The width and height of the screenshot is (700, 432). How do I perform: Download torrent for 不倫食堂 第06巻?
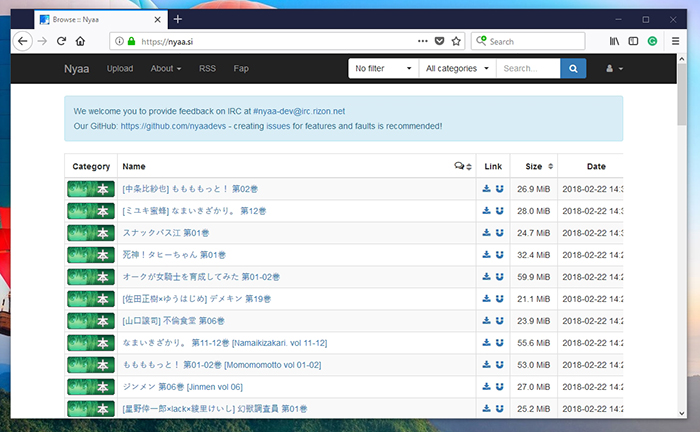(487, 320)
